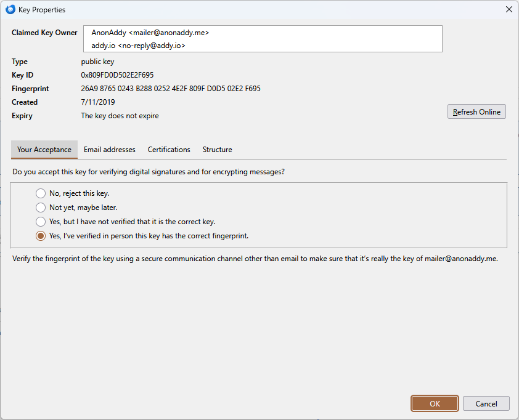Select the addy.io no-reply@addy.io owner entry

(139, 46)
